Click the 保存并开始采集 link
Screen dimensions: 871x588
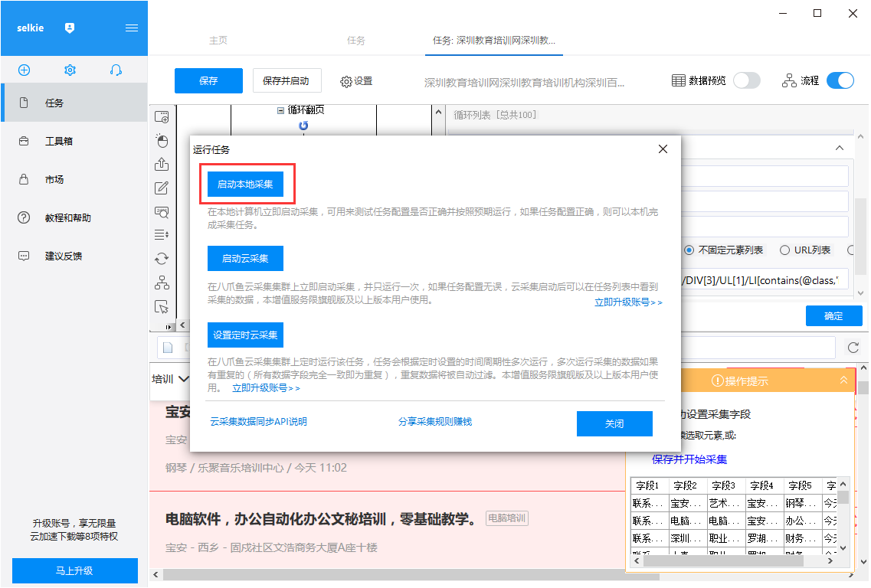point(689,459)
